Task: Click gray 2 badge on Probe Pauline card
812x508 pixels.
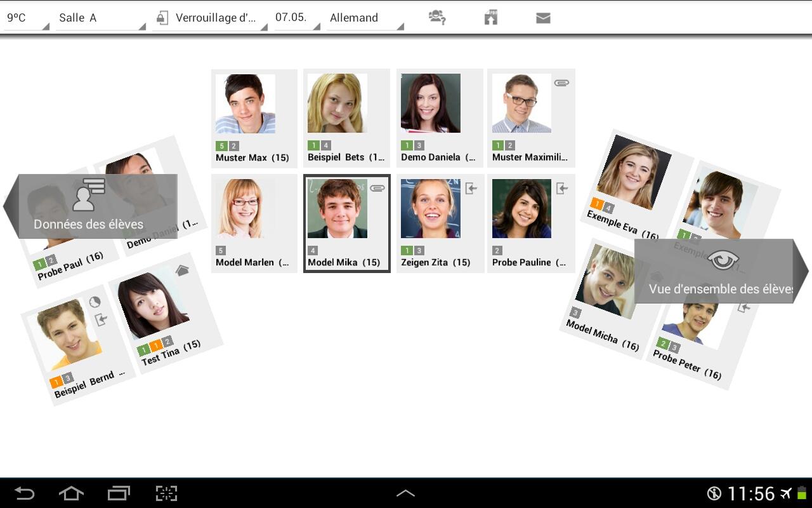Action: pos(497,251)
